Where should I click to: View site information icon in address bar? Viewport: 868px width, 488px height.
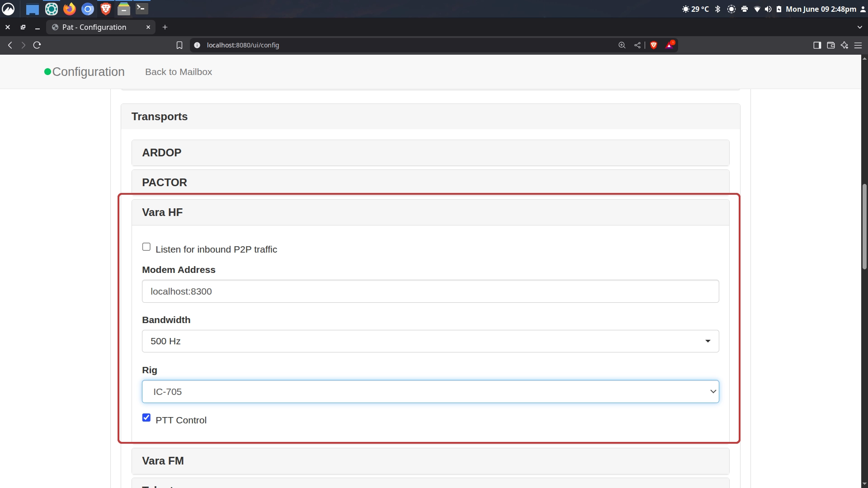tap(197, 45)
